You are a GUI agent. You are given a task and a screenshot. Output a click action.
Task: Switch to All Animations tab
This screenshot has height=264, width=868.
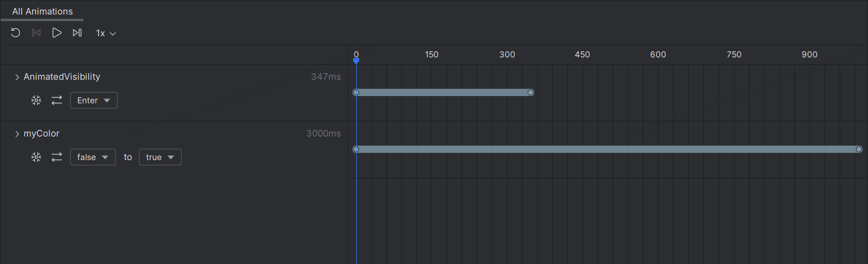point(42,11)
